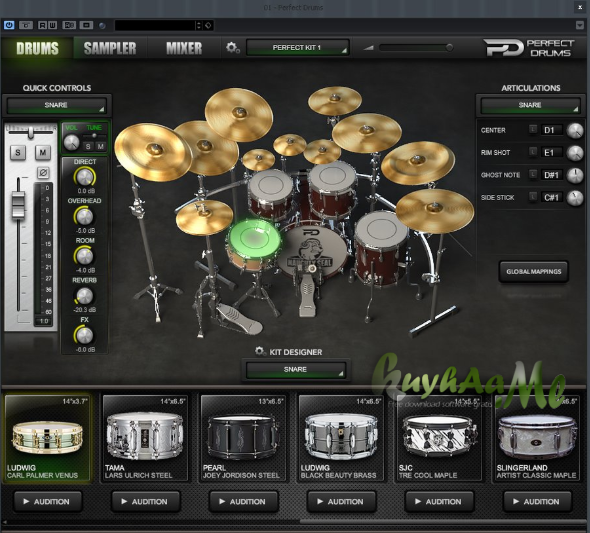590x533 pixels.
Task: Switch to the Sampler tab
Action: tap(110, 49)
